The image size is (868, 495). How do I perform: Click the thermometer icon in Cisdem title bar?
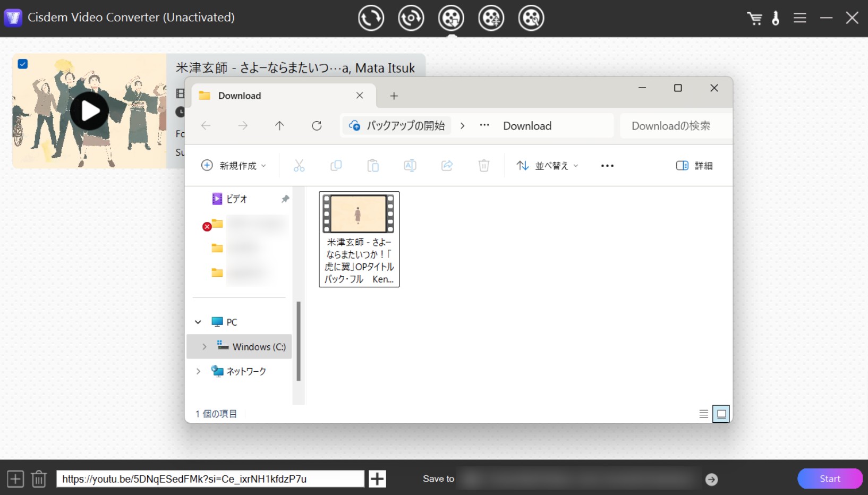[x=776, y=18]
